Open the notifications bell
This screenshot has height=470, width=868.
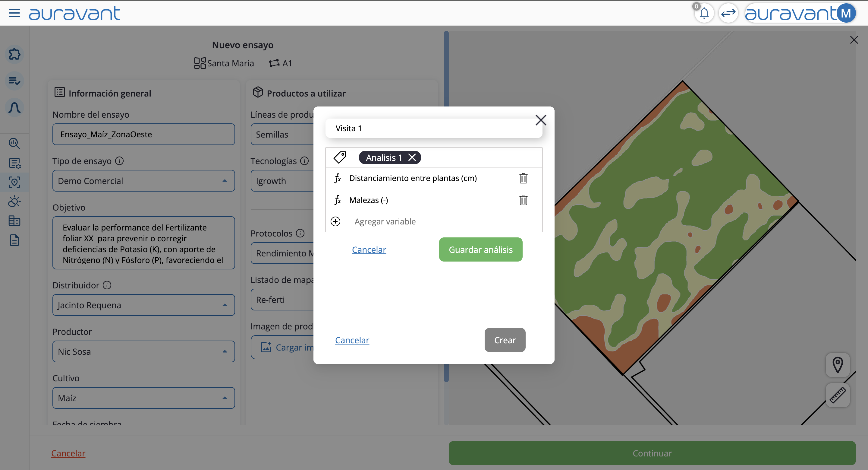point(704,14)
